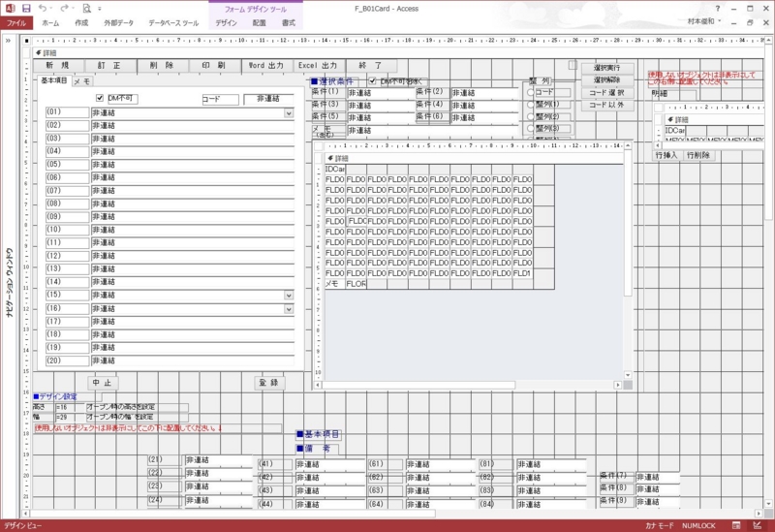Click the Print Preview icon
This screenshot has height=532, width=775.
(86, 9)
